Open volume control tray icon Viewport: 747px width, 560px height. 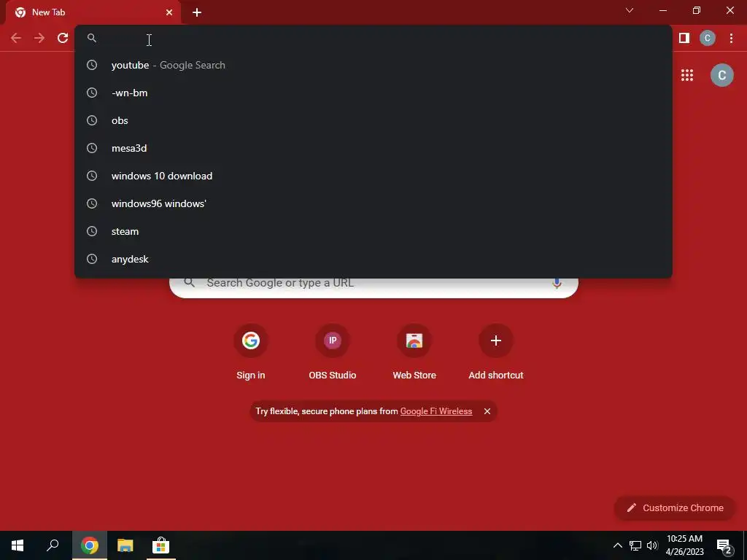click(x=652, y=545)
